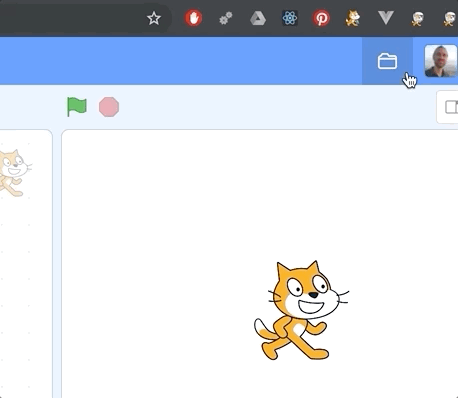458x398 pixels.
Task: Open the rightmost cut-off astronaut cat extension
Action: click(x=450, y=18)
